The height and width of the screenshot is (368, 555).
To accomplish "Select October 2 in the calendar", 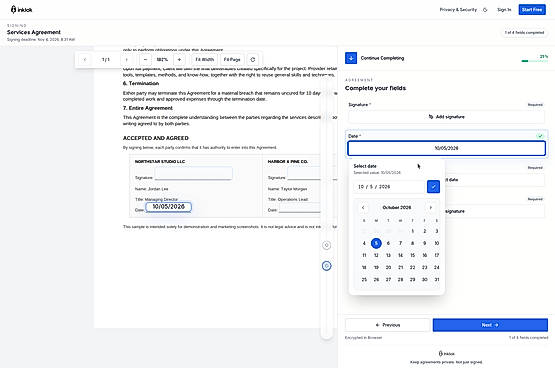I will click(425, 231).
